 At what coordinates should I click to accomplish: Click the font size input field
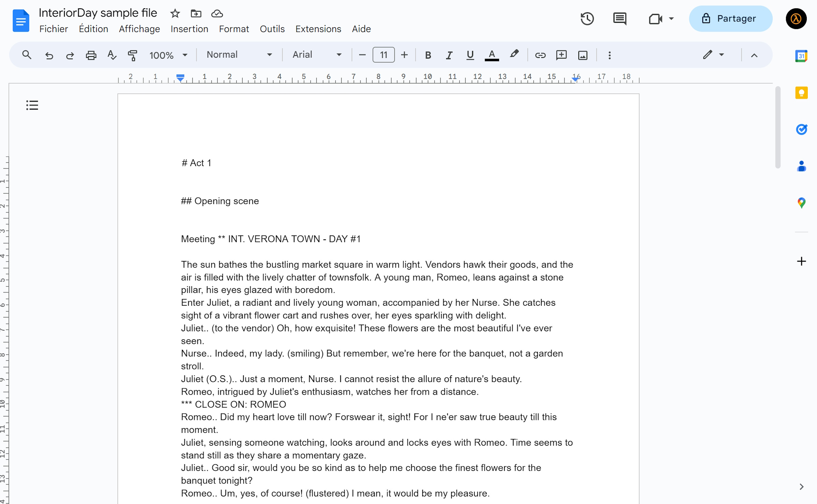(x=383, y=55)
